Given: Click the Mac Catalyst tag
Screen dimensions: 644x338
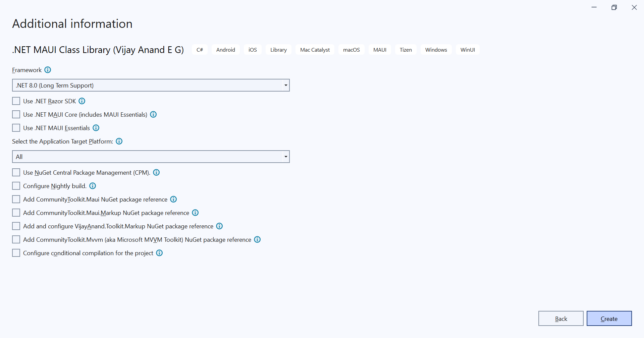Looking at the screenshot, I should pyautogui.click(x=315, y=50).
